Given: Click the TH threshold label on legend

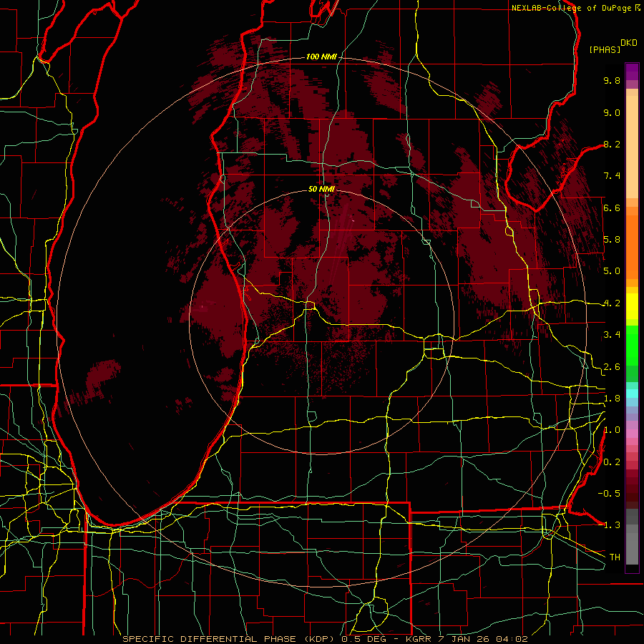Looking at the screenshot, I should click(x=615, y=557).
